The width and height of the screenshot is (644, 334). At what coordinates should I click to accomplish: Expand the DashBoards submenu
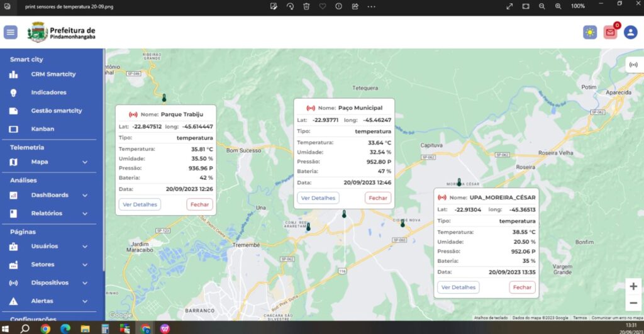tap(85, 195)
